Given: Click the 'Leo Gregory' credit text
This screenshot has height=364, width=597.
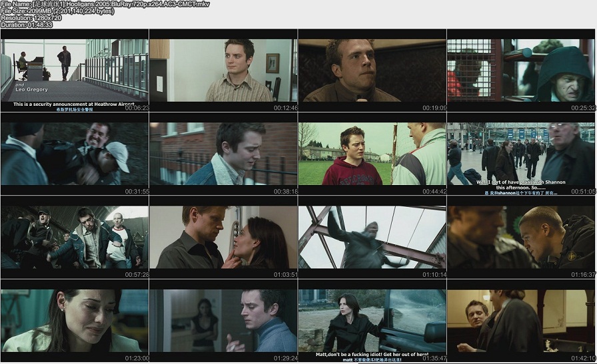Looking at the screenshot, I should (x=31, y=90).
